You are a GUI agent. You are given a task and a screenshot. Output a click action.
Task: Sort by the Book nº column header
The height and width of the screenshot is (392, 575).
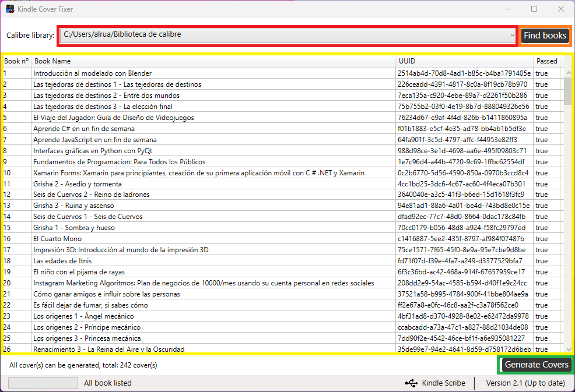(16, 61)
